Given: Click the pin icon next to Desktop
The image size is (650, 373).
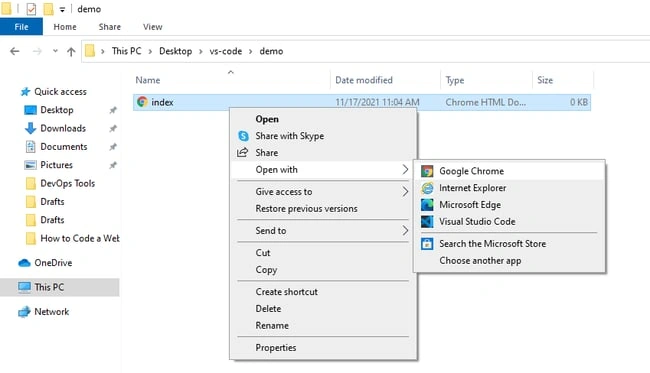Looking at the screenshot, I should click(113, 110).
